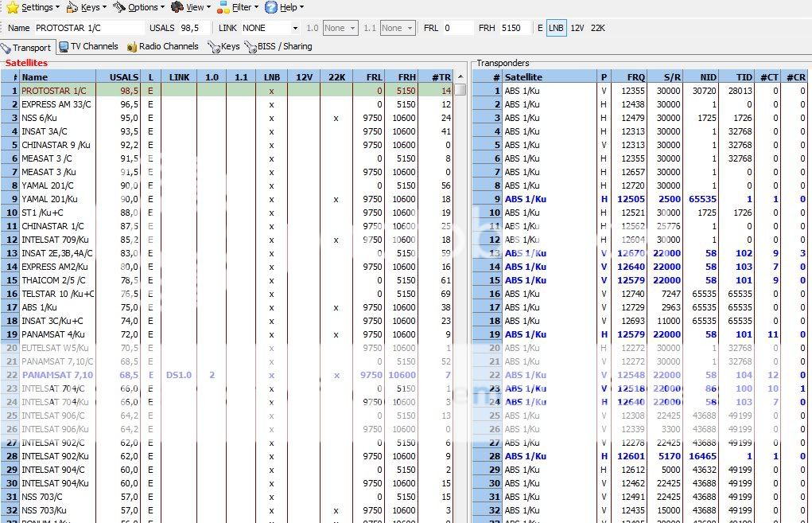Toggle LNB mark for INSAT 3A/C row
Image resolution: width=812 pixels, height=523 pixels.
point(271,131)
